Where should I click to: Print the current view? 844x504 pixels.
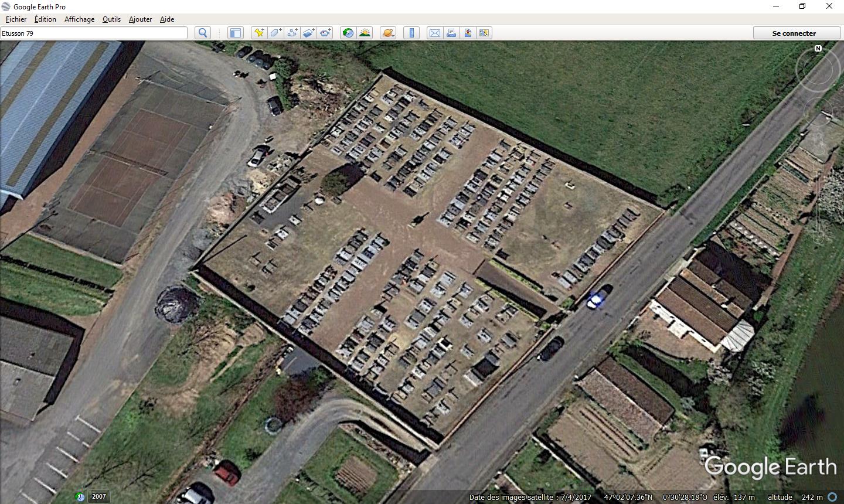point(451,33)
